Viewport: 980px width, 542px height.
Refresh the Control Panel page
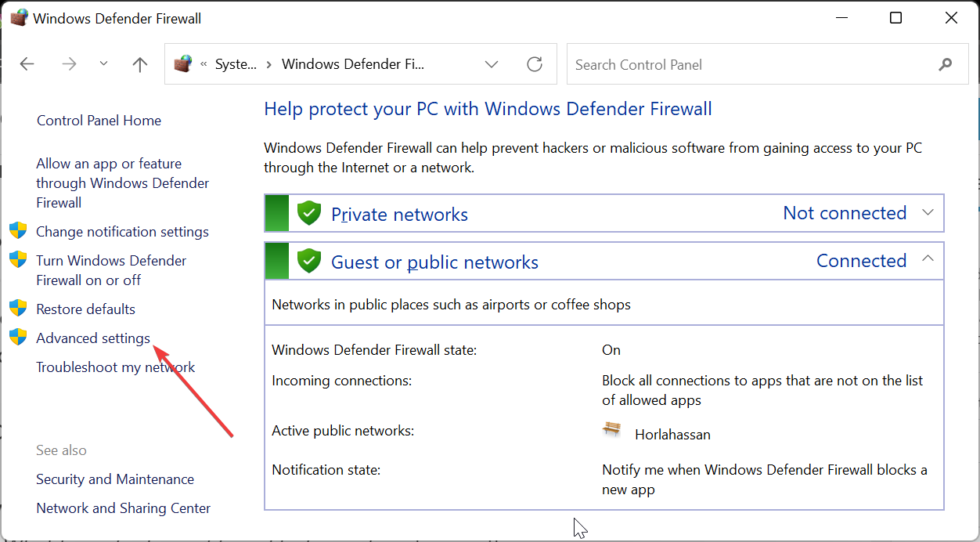pyautogui.click(x=535, y=64)
